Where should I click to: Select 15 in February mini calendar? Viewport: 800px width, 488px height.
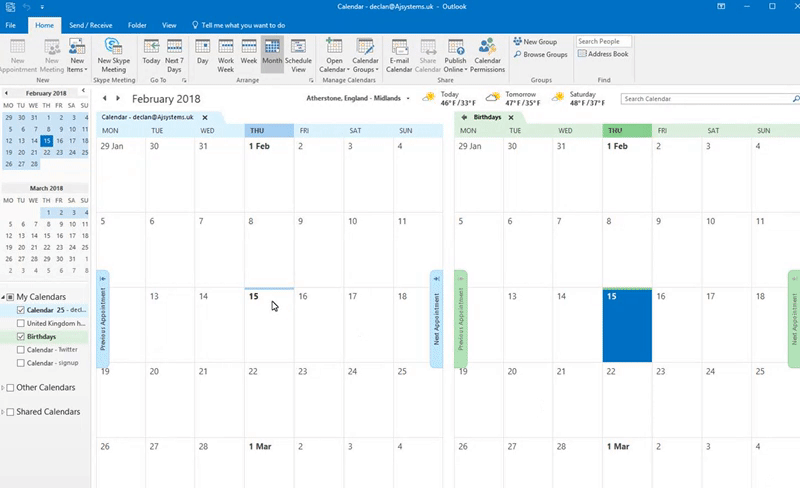[47, 141]
